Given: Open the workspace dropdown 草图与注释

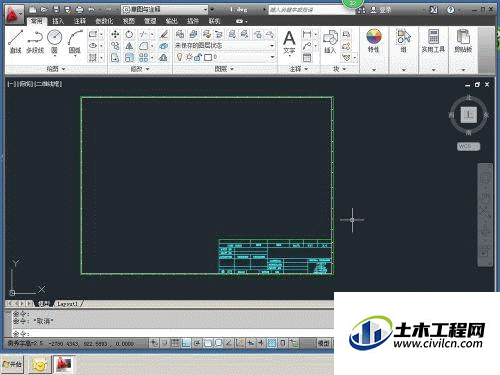Looking at the screenshot, I should [165, 9].
